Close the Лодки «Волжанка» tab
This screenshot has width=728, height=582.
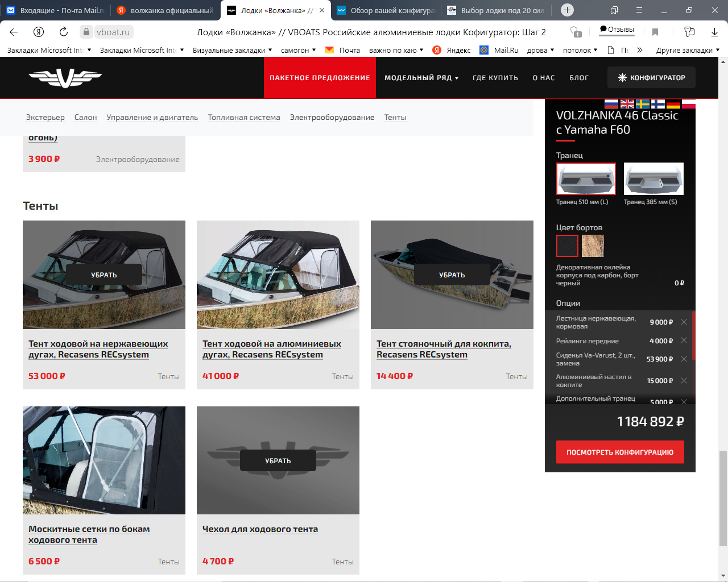322,10
